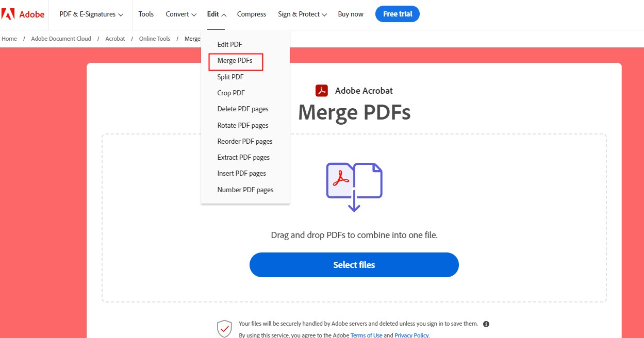Click the Select files button
Image resolution: width=644 pixels, height=338 pixels.
354,264
